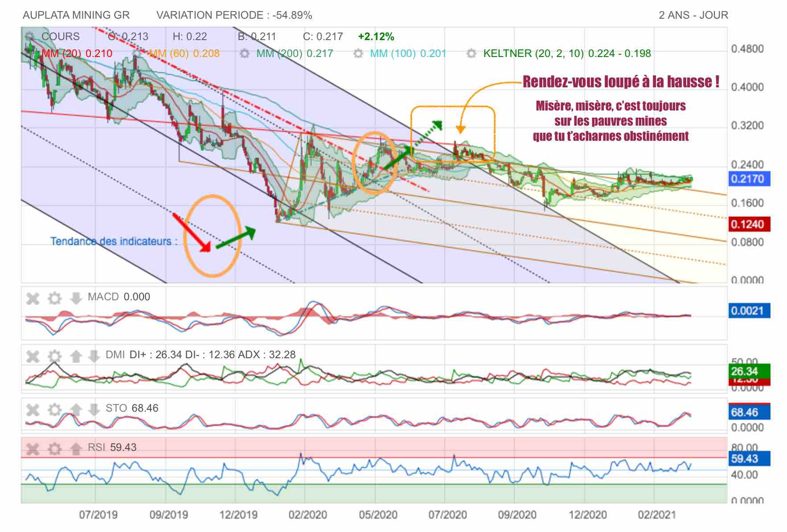
Task: Click the AUPLATA MINING GR title
Action: pos(76,15)
